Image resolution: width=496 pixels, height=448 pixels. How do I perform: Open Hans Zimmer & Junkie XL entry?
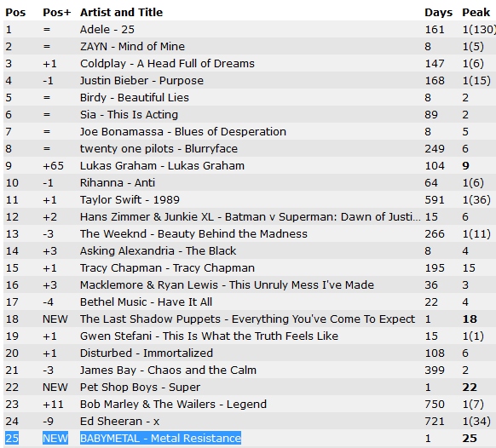(251, 217)
